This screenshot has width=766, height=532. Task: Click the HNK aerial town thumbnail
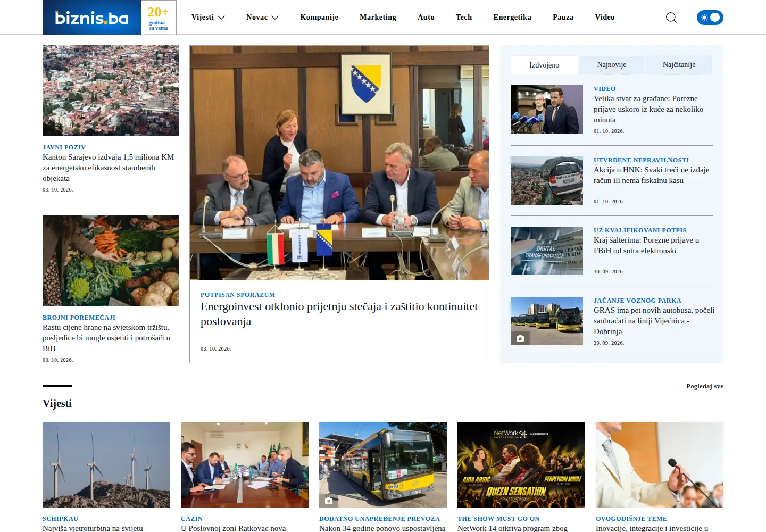click(547, 180)
